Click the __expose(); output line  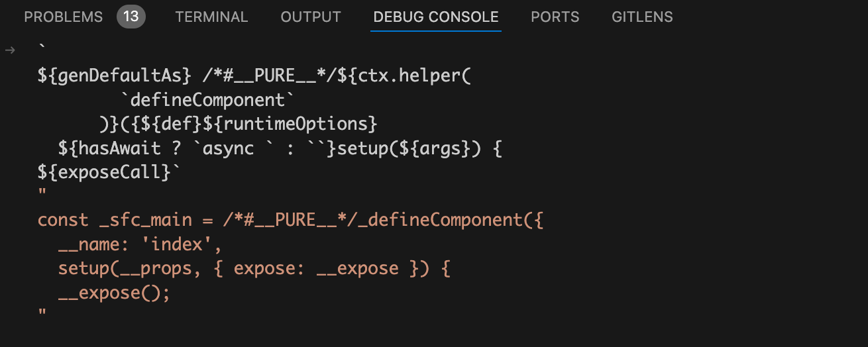pos(115,292)
